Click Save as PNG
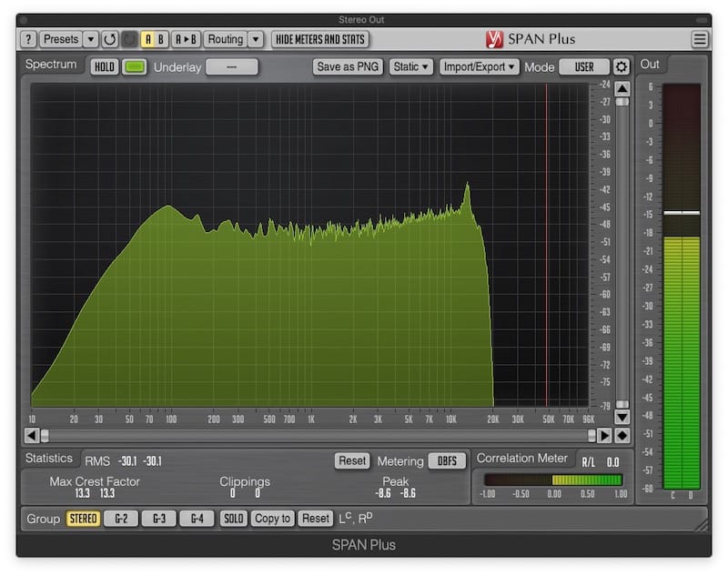728x576 pixels. tap(348, 66)
